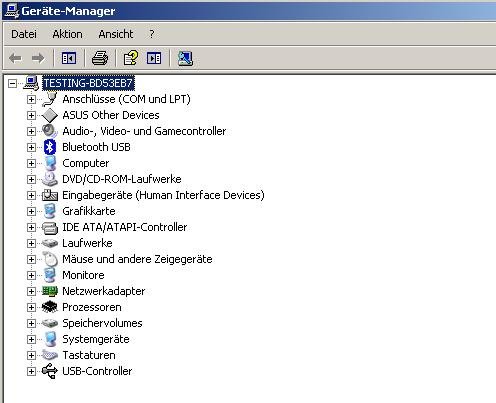Viewport: 496px width, 403px height.
Task: Open the Datei menu
Action: (x=24, y=34)
